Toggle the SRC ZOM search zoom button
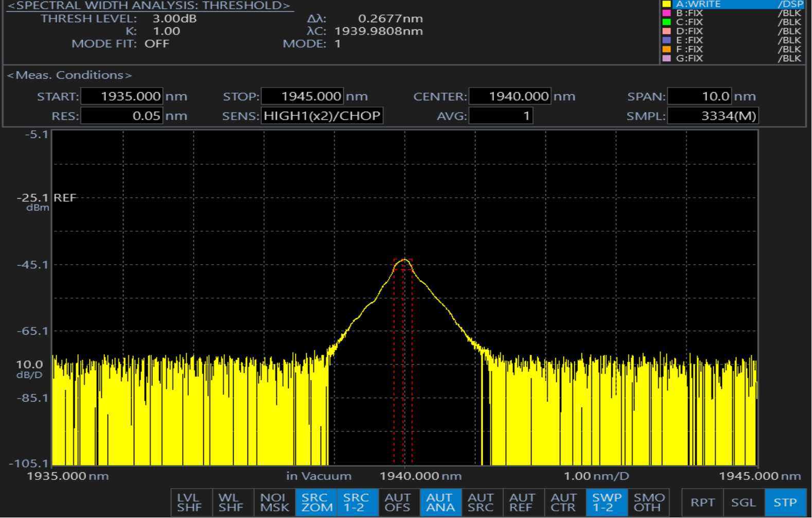812x518 pixels. (316, 503)
